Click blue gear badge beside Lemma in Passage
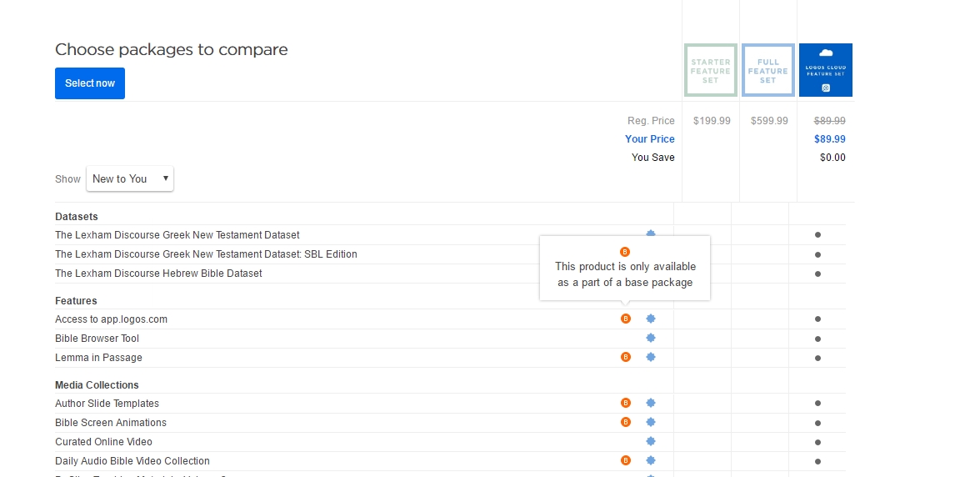 651,357
